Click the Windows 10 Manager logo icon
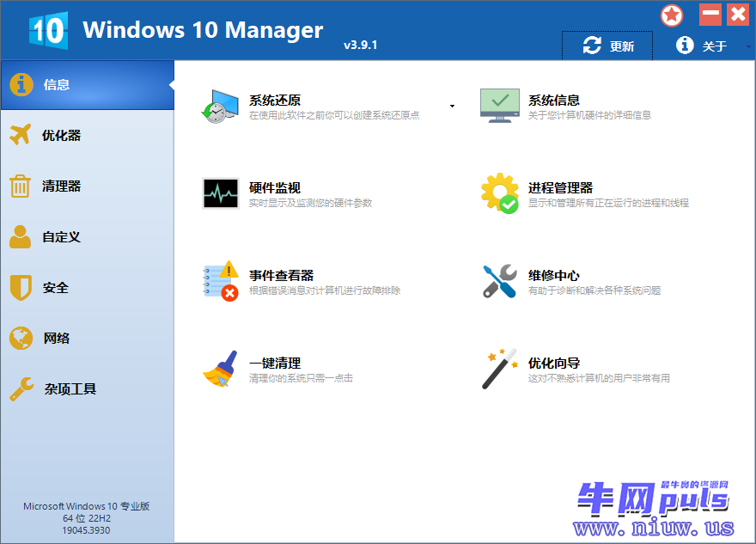Screen dimensions: 756x544 coord(48,31)
